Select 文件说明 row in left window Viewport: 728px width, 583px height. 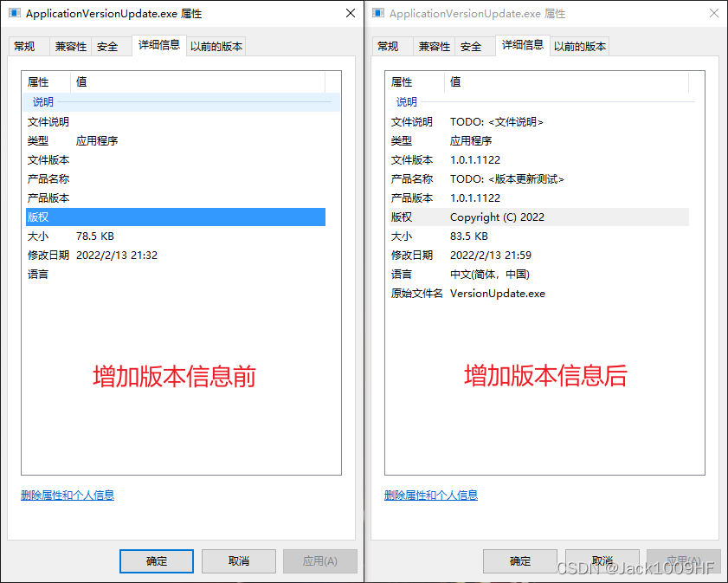tap(176, 121)
